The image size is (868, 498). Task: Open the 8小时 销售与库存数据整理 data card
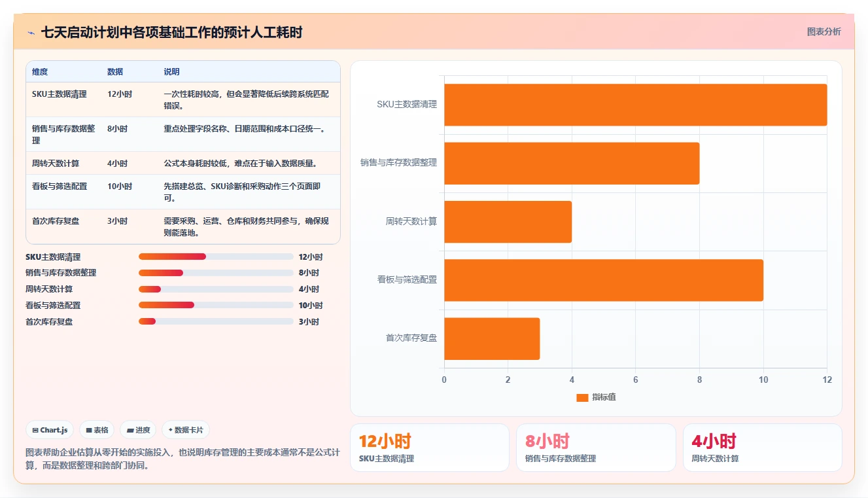(596, 448)
